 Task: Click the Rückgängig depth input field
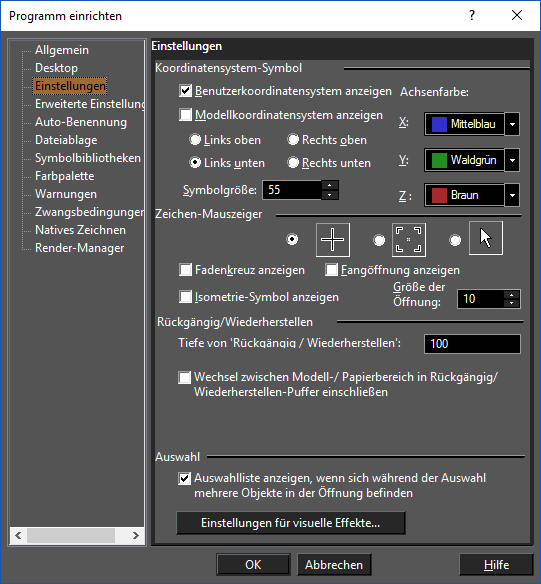point(472,343)
